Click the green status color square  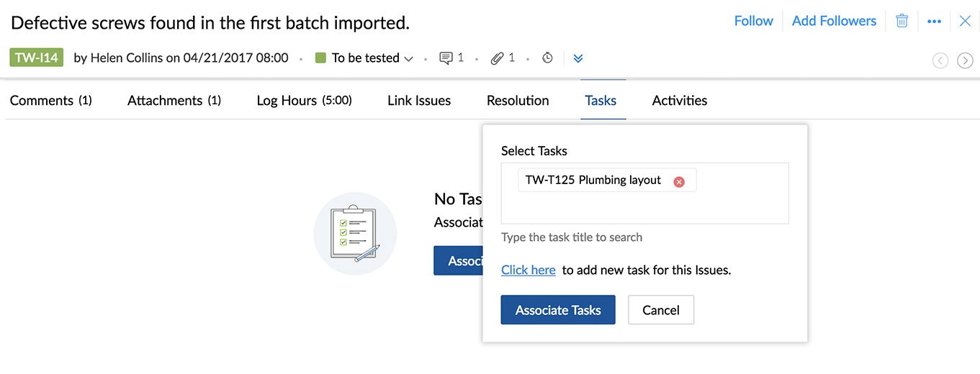tap(321, 58)
